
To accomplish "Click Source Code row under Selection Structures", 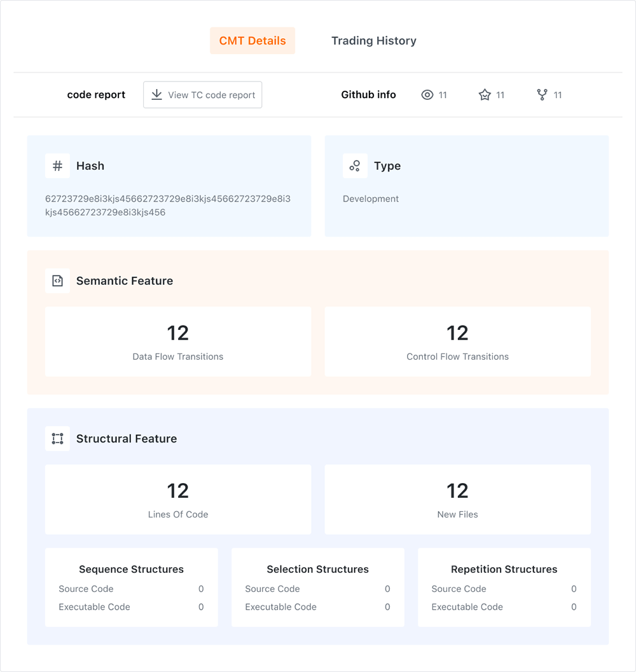I will (x=318, y=589).
